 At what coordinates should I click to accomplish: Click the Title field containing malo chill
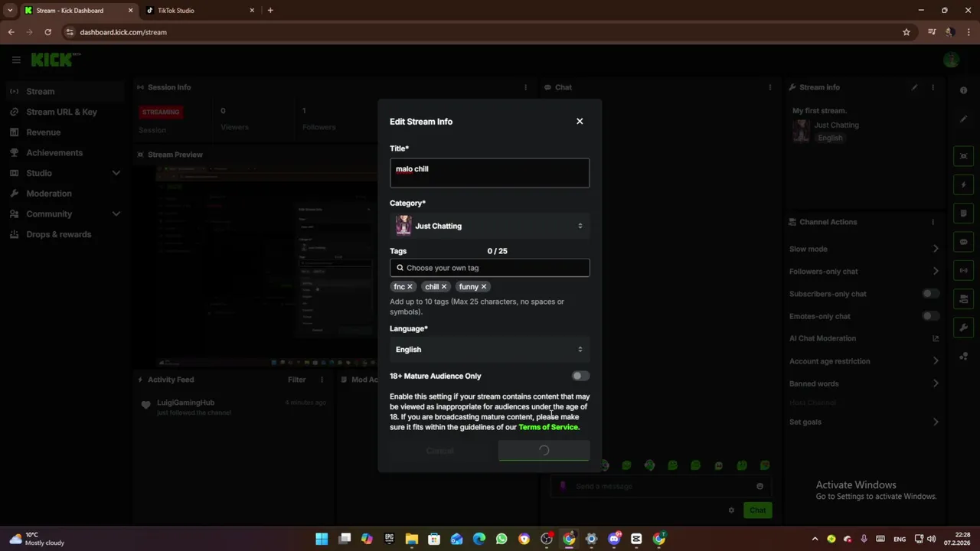(489, 173)
